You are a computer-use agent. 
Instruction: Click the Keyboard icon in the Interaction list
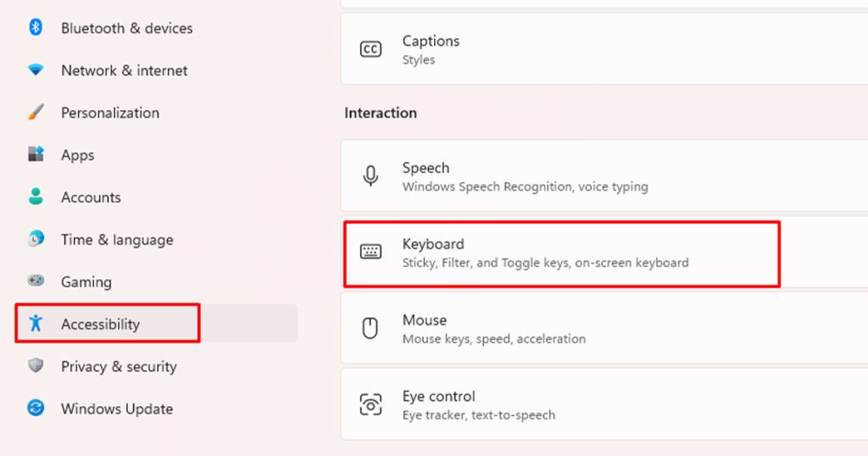(370, 253)
